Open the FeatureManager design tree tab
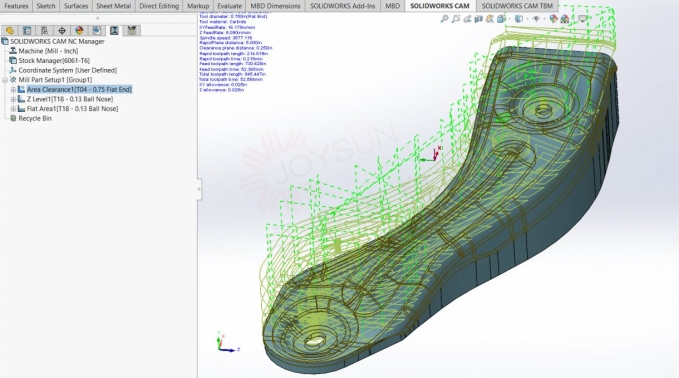Screen dimensions: 679x378 pos(10,30)
